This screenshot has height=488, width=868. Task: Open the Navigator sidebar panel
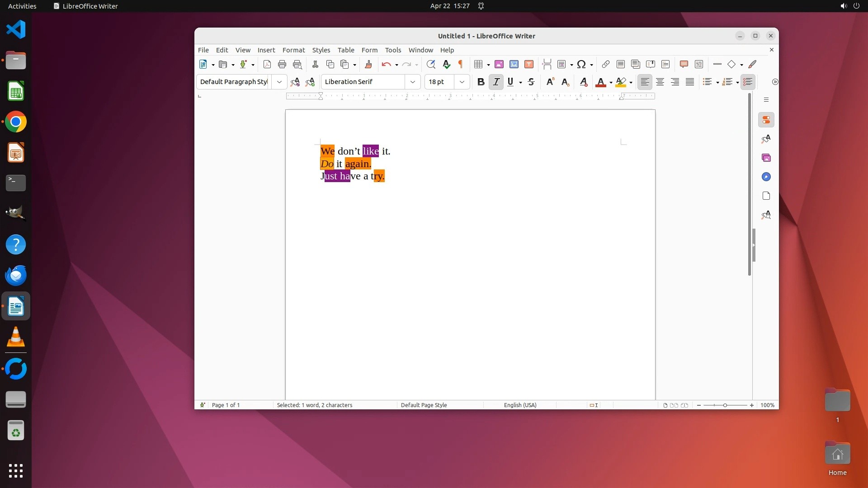[766, 177]
